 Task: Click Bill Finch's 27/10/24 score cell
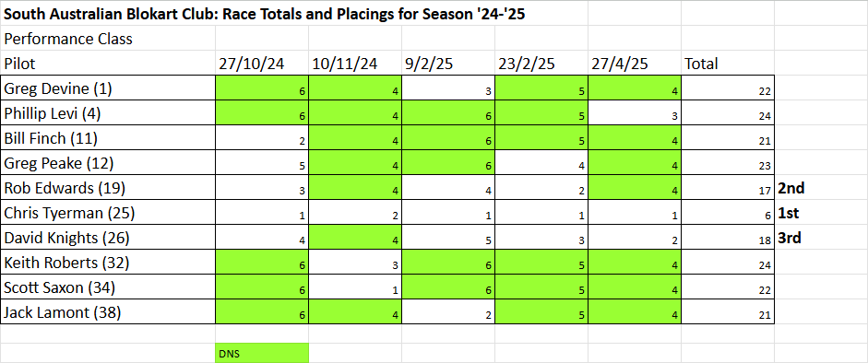pos(262,137)
